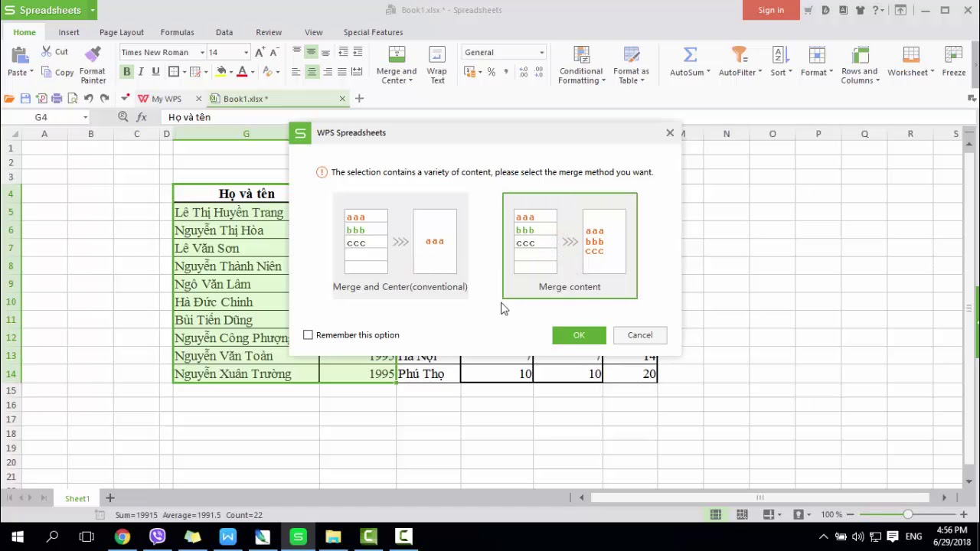Image resolution: width=980 pixels, height=551 pixels.
Task: Expand the borders dropdown arrow
Action: tap(184, 72)
